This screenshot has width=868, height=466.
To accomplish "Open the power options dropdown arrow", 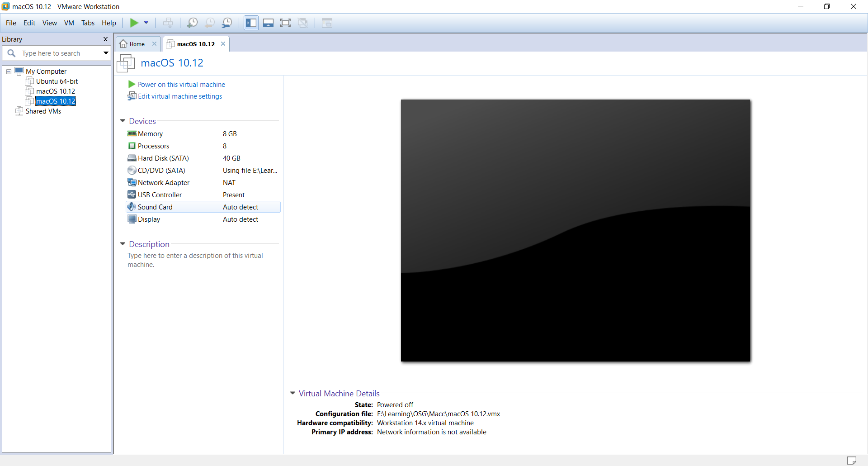I will [x=146, y=23].
